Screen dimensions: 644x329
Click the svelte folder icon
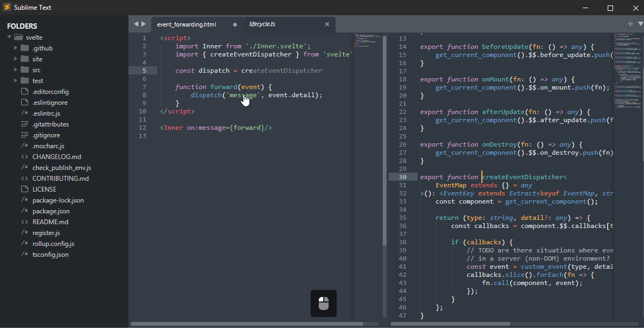pyautogui.click(x=18, y=37)
